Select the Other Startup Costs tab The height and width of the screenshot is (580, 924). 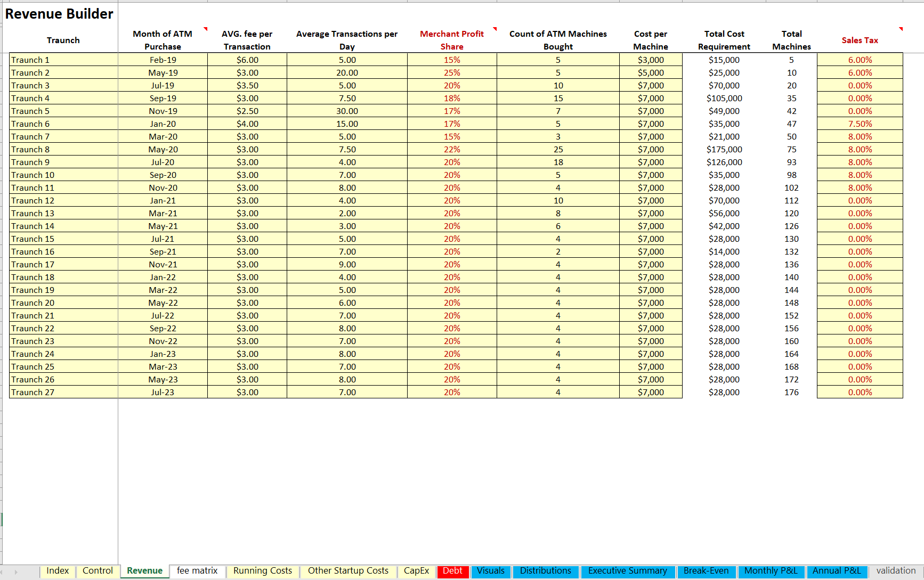click(x=348, y=571)
